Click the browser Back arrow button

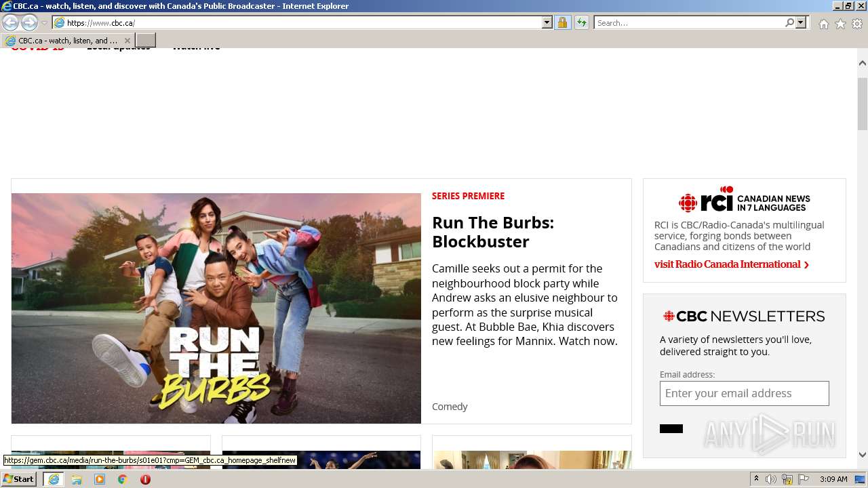(11, 22)
